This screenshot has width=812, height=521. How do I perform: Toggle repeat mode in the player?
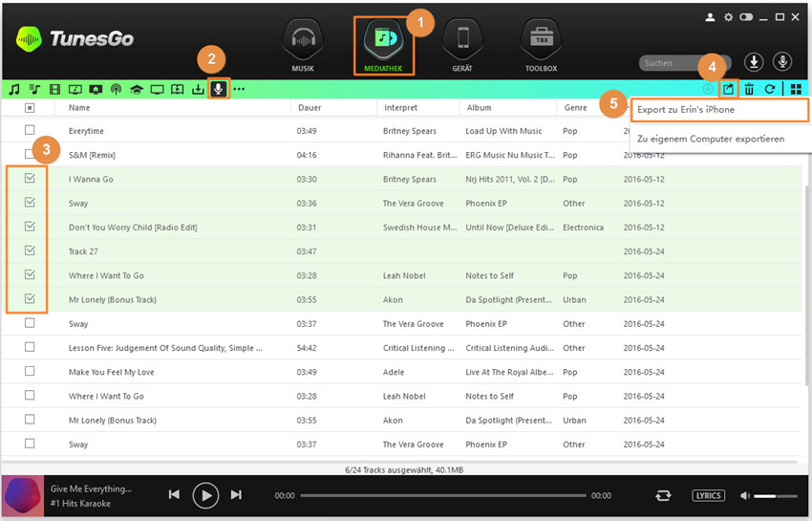click(x=663, y=495)
